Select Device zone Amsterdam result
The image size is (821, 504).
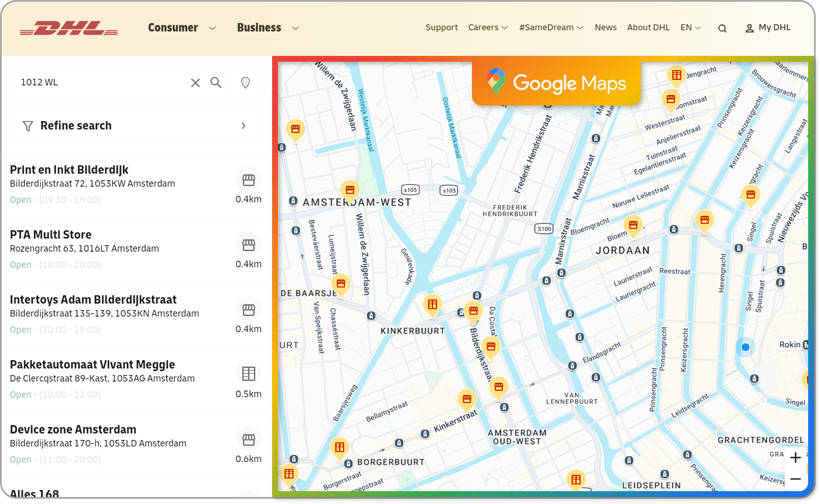click(136, 445)
